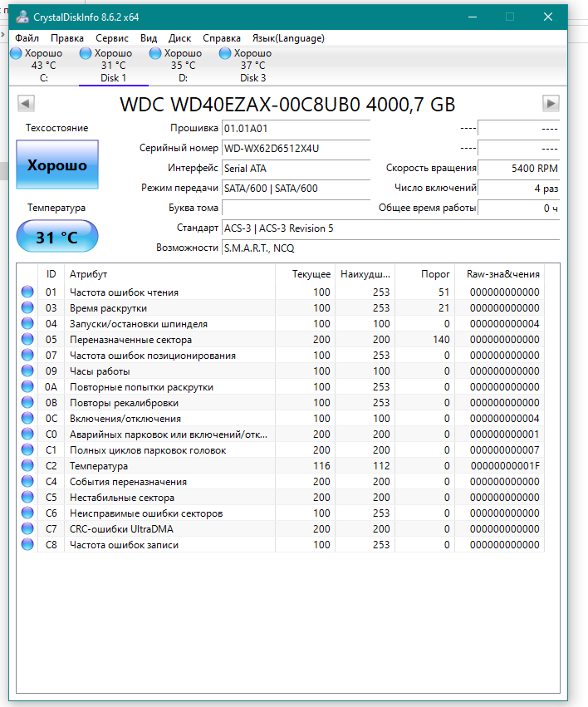Click status orb for Часы работы row
588x707 pixels.
(27, 371)
